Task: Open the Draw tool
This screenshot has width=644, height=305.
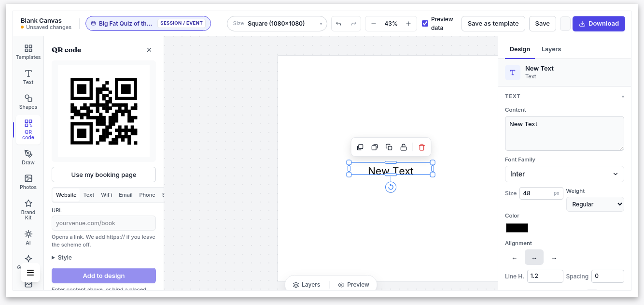Action: pos(28,157)
